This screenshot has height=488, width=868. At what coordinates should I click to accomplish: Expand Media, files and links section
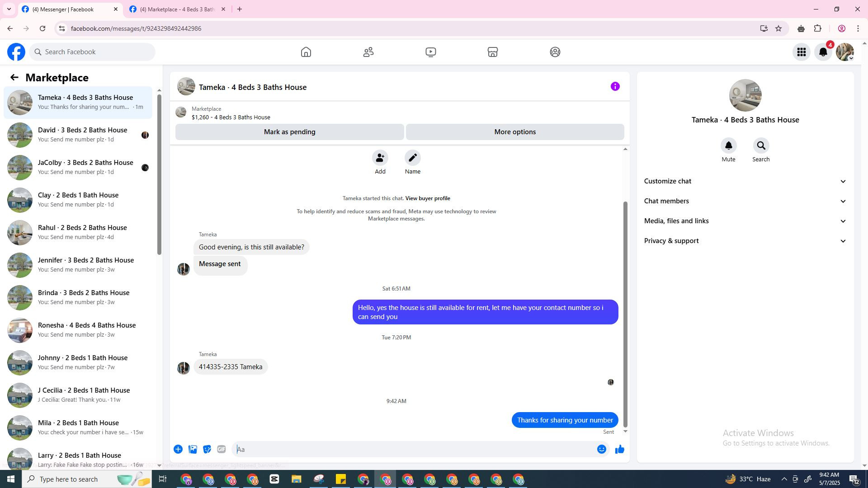(745, 221)
